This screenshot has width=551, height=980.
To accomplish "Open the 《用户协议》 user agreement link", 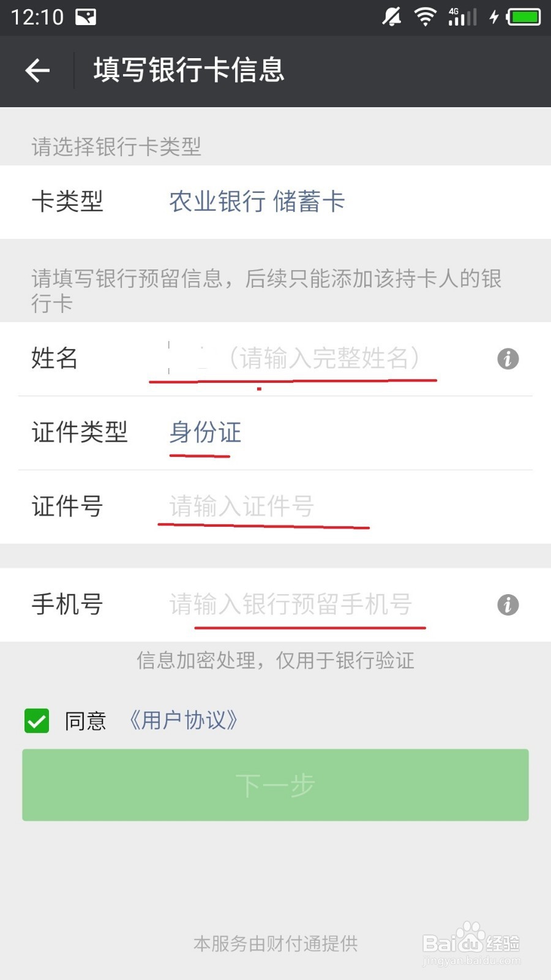I will point(183,721).
